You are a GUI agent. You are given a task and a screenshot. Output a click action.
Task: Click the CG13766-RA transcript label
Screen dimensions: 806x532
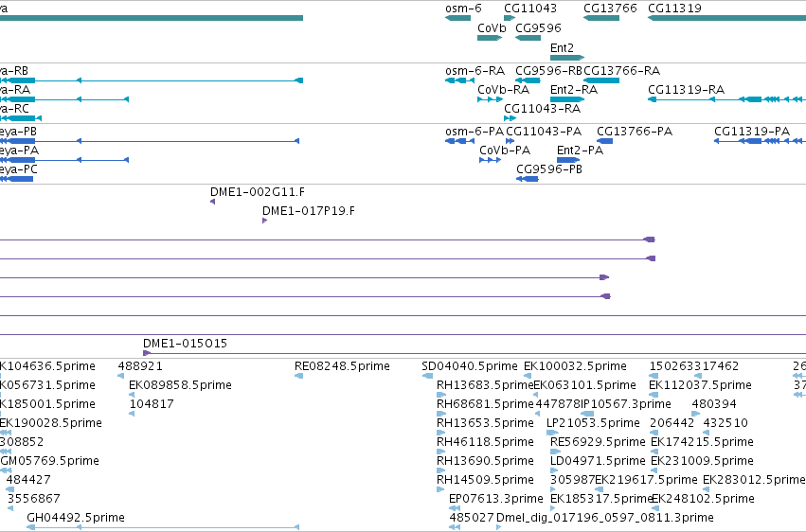coord(621,71)
